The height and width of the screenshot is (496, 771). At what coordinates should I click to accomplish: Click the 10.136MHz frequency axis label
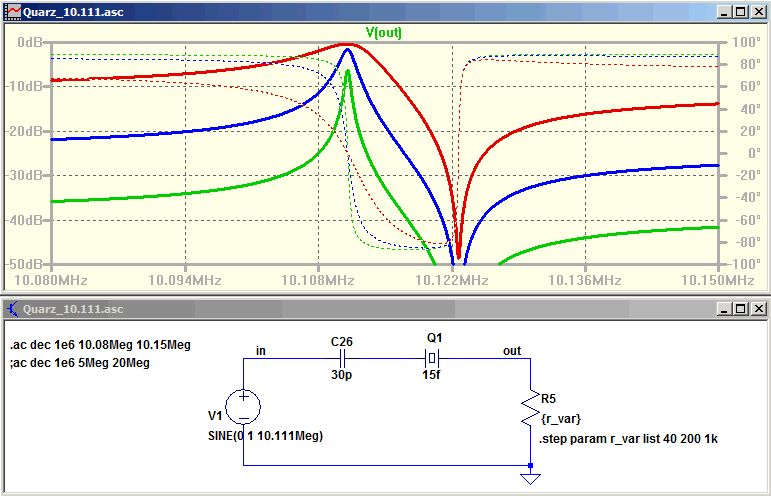585,281
